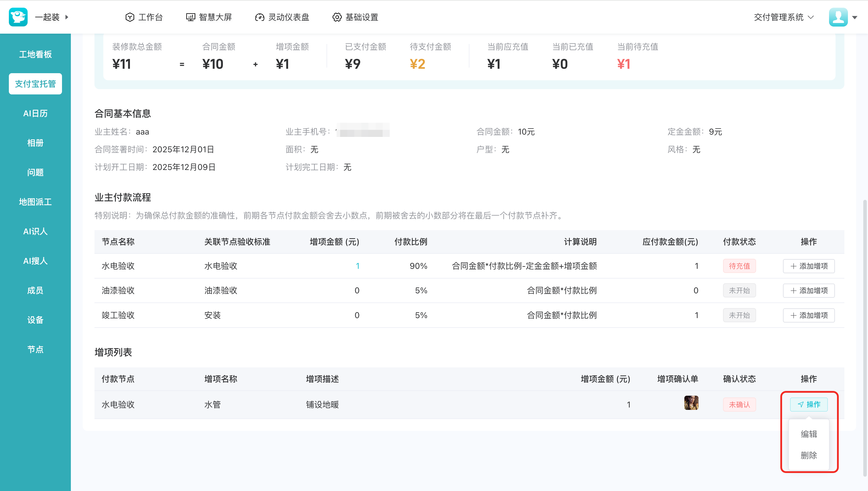Switch to the 工地看板 sidebar tab
The width and height of the screenshot is (868, 491).
click(35, 54)
